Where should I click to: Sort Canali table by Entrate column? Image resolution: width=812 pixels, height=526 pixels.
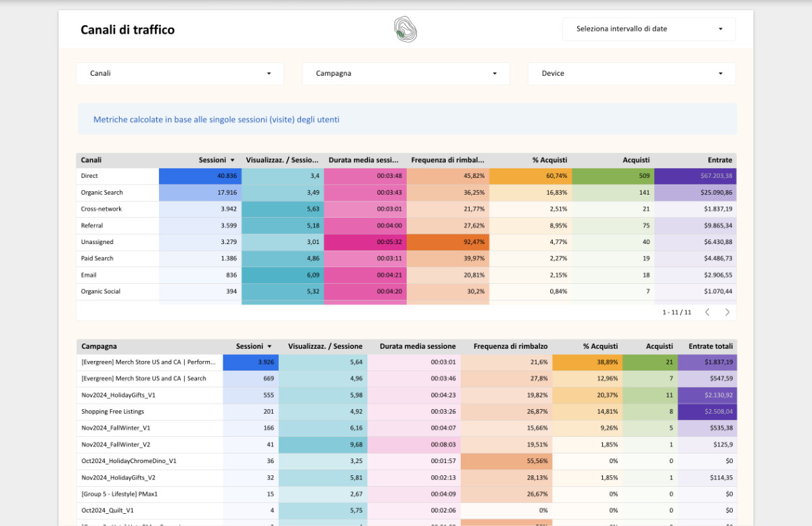(x=719, y=160)
